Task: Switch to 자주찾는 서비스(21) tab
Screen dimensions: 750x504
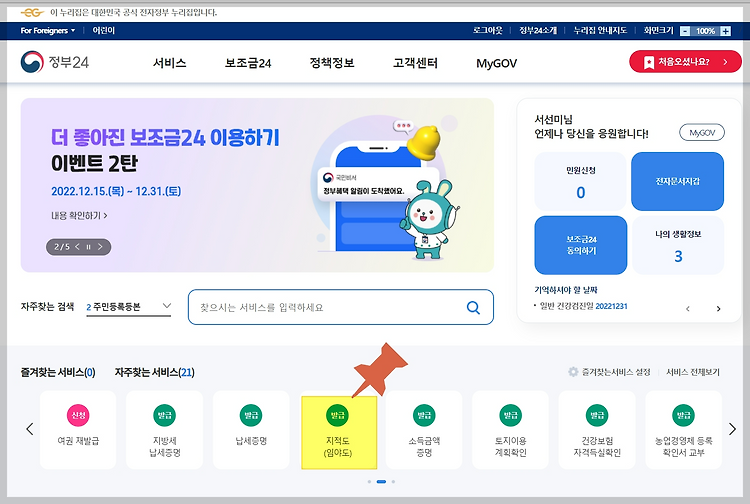Action: tap(154, 372)
